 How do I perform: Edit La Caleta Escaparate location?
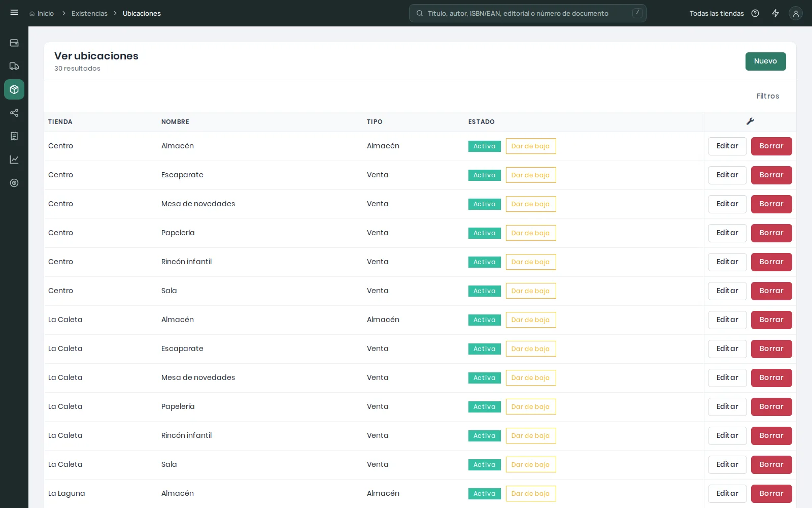(x=727, y=349)
